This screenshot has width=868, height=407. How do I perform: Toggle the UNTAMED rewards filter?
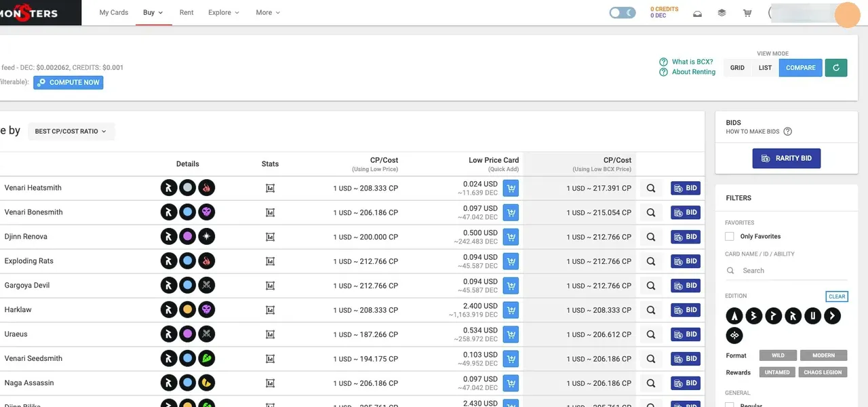click(777, 372)
